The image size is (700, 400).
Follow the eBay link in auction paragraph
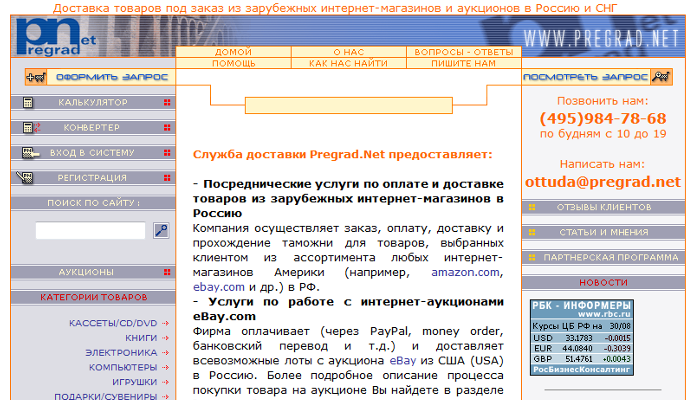click(x=403, y=361)
